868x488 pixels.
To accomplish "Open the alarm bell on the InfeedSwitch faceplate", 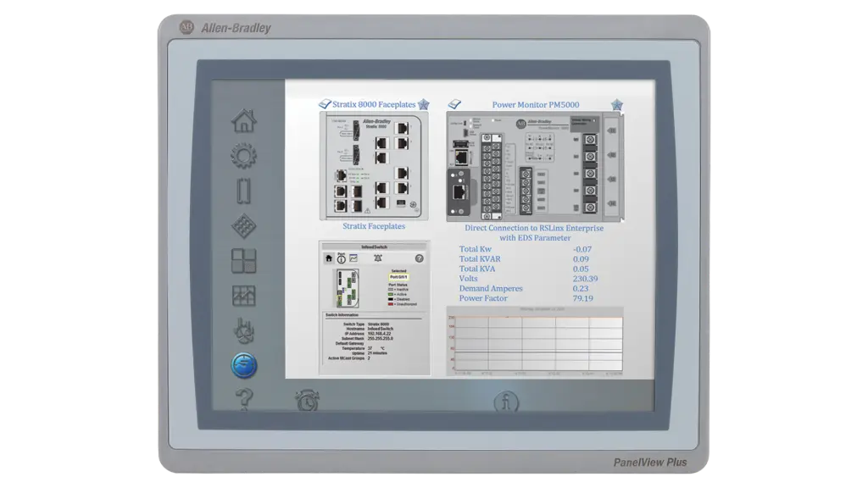I will [377, 258].
